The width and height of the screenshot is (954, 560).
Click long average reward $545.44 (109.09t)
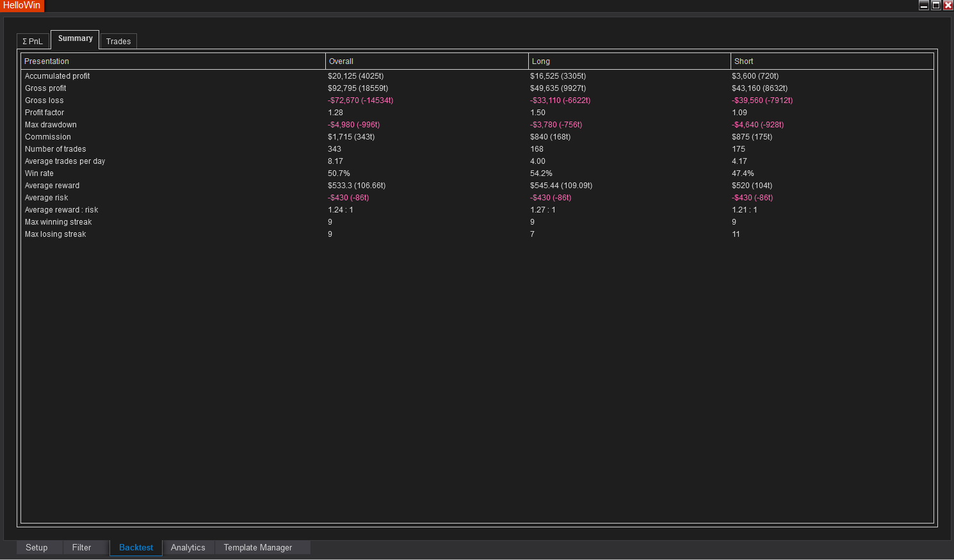pyautogui.click(x=562, y=186)
